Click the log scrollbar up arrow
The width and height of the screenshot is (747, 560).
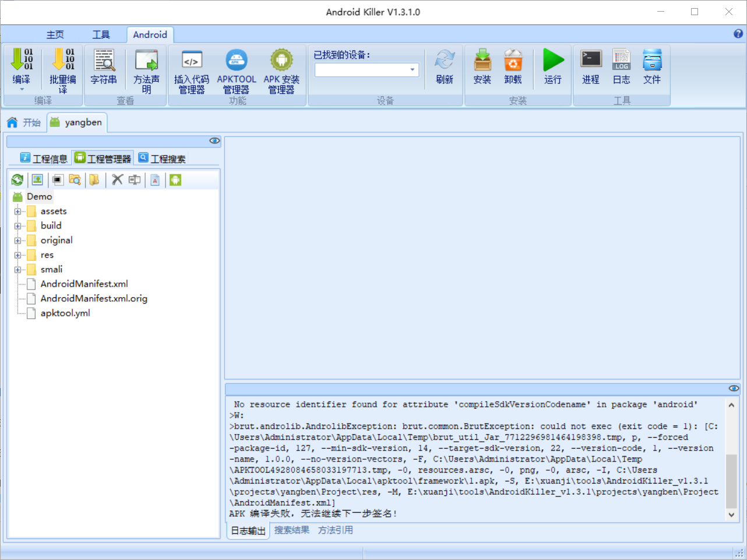732,404
